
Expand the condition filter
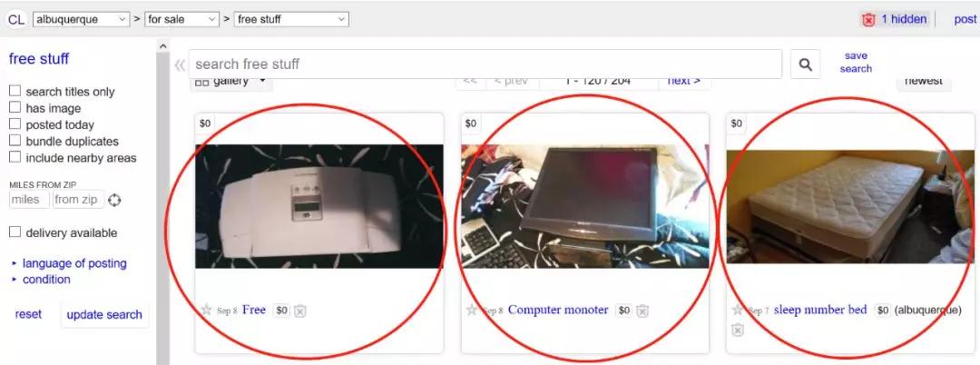click(46, 280)
